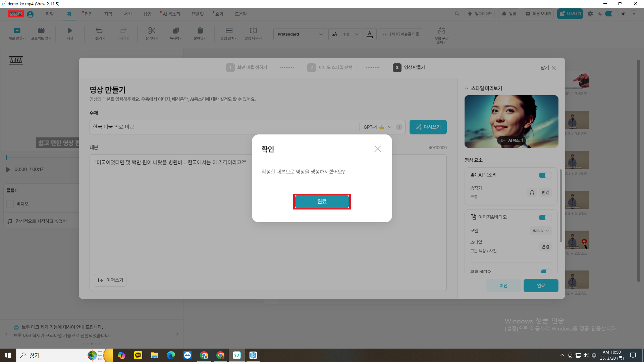Click the search magnifier icon in top bar
644x362 pixels.
457,14
